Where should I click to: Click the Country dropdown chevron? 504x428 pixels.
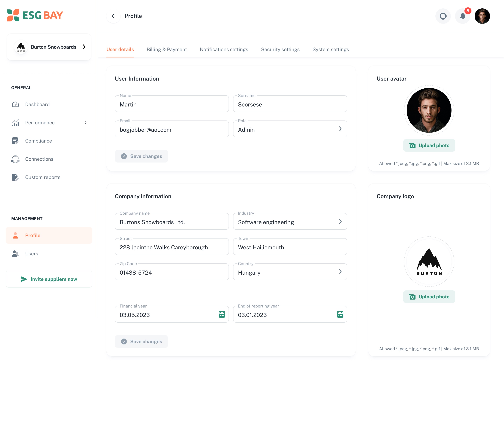click(x=340, y=272)
